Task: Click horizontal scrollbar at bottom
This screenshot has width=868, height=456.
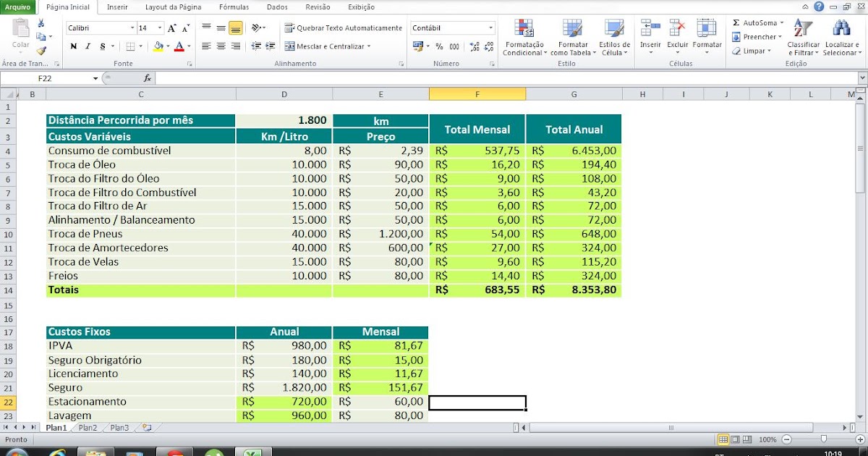Action: click(x=673, y=428)
